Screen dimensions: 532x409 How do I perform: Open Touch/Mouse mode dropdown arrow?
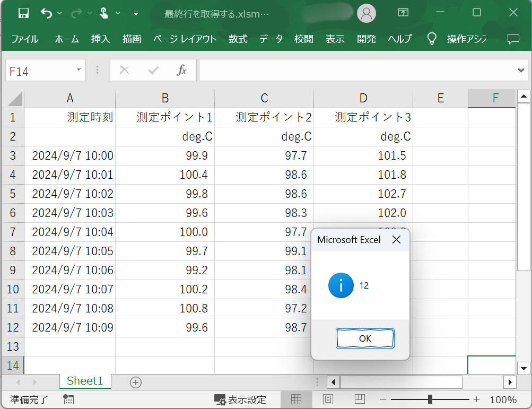click(118, 13)
